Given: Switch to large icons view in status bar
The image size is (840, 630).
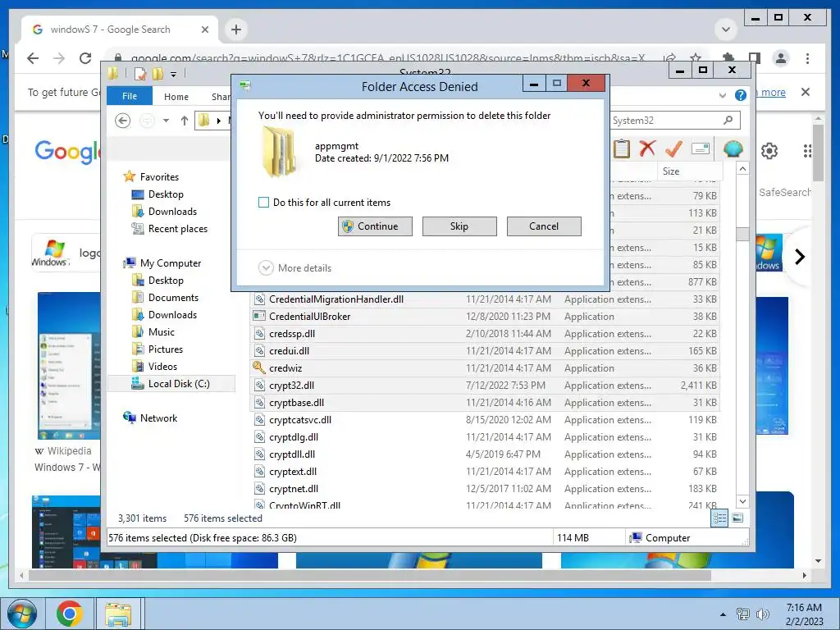Looking at the screenshot, I should point(737,518).
